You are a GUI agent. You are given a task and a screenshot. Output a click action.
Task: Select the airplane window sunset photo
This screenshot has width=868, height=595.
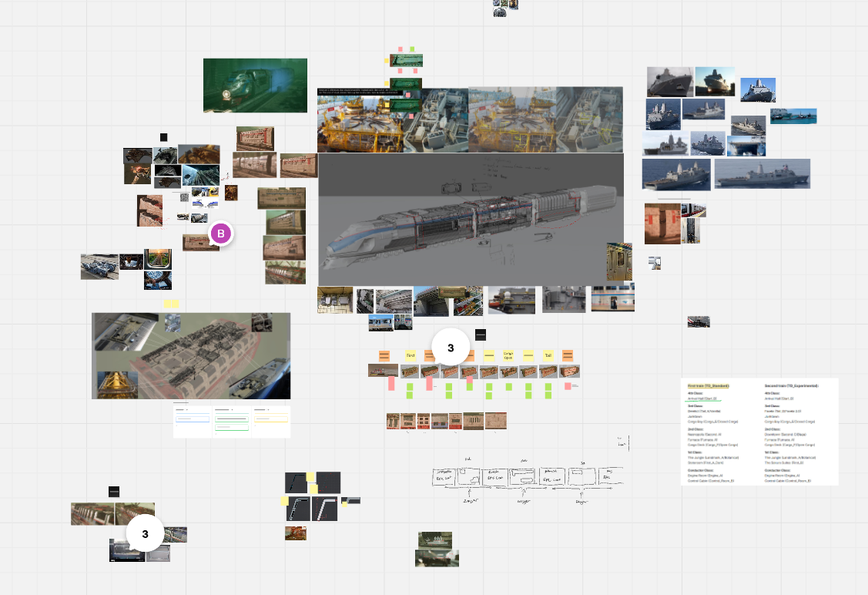(x=158, y=259)
